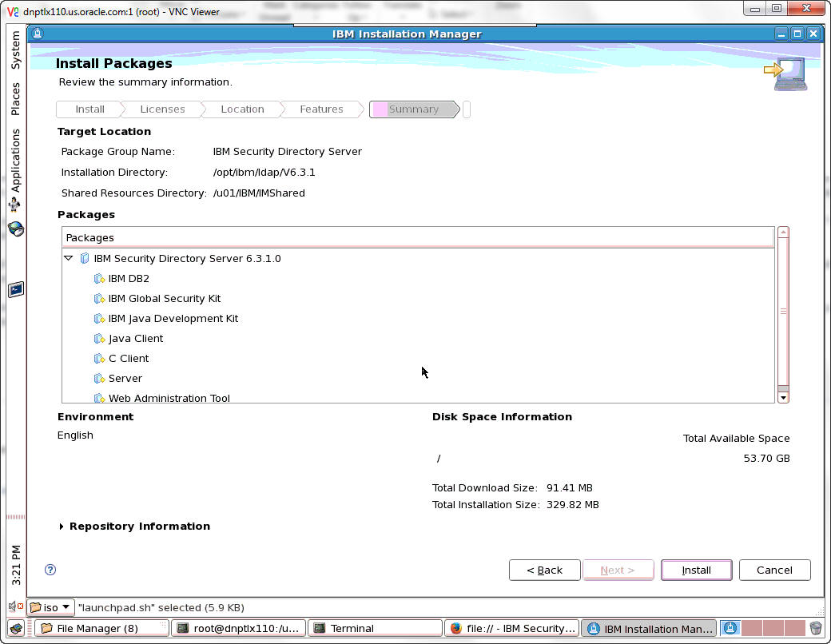This screenshot has height=644, width=831.
Task: Click the Java Client feature icon
Action: (99, 338)
